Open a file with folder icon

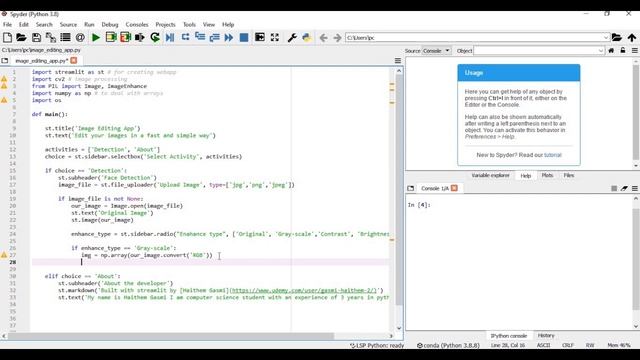(x=21, y=38)
